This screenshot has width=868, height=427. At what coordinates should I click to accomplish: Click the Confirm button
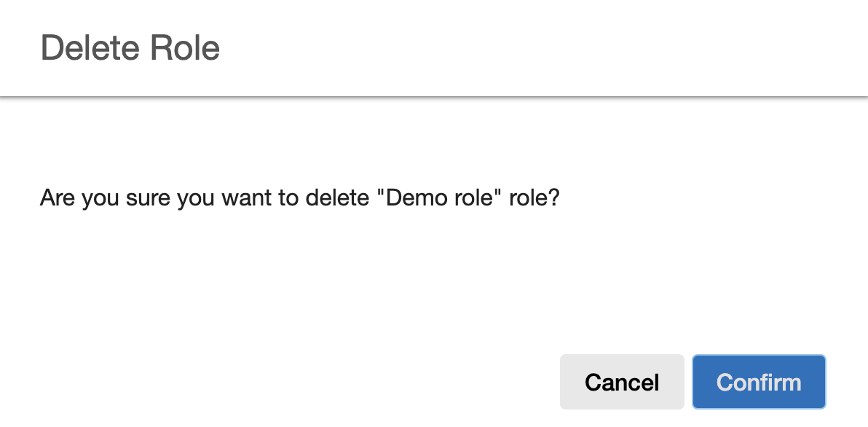(758, 382)
